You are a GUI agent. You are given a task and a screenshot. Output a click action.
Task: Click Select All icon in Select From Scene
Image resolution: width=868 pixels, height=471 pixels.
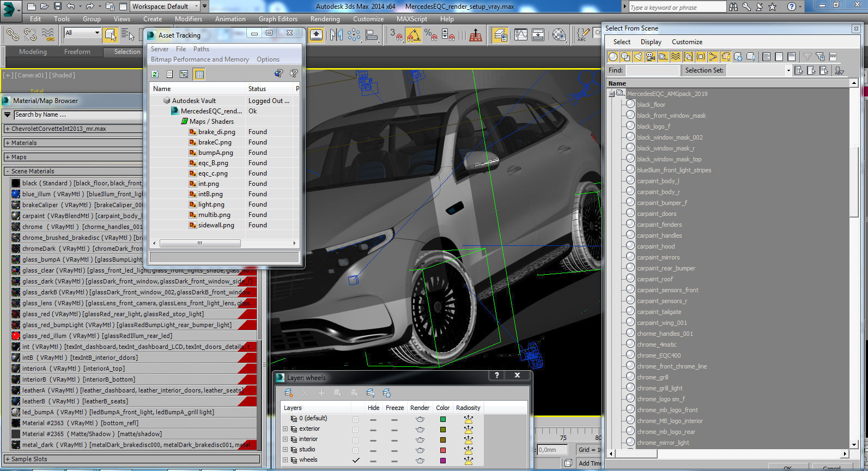(766, 56)
